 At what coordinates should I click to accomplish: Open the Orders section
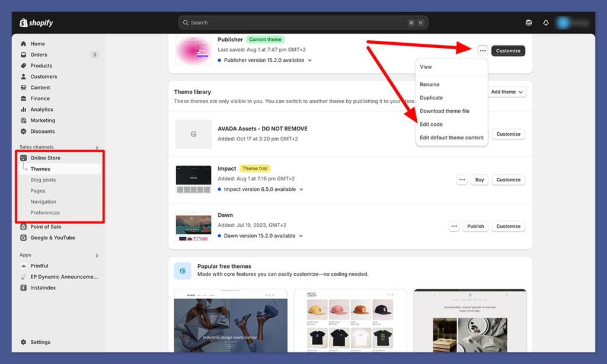41,55
